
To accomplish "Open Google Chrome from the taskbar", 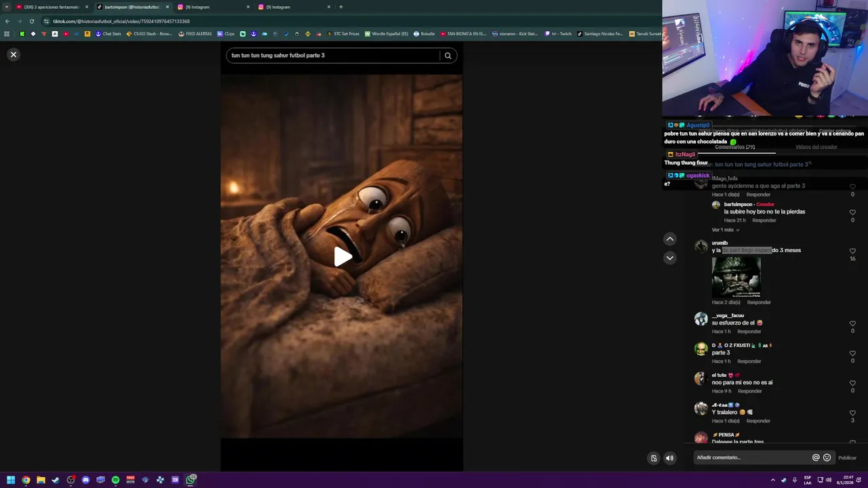I will click(x=26, y=480).
